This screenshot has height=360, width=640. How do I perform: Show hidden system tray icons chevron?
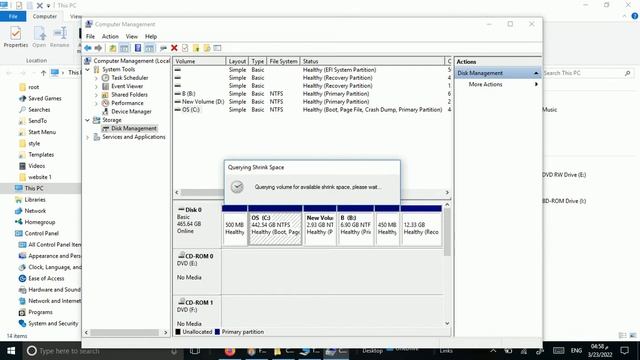coord(493,351)
